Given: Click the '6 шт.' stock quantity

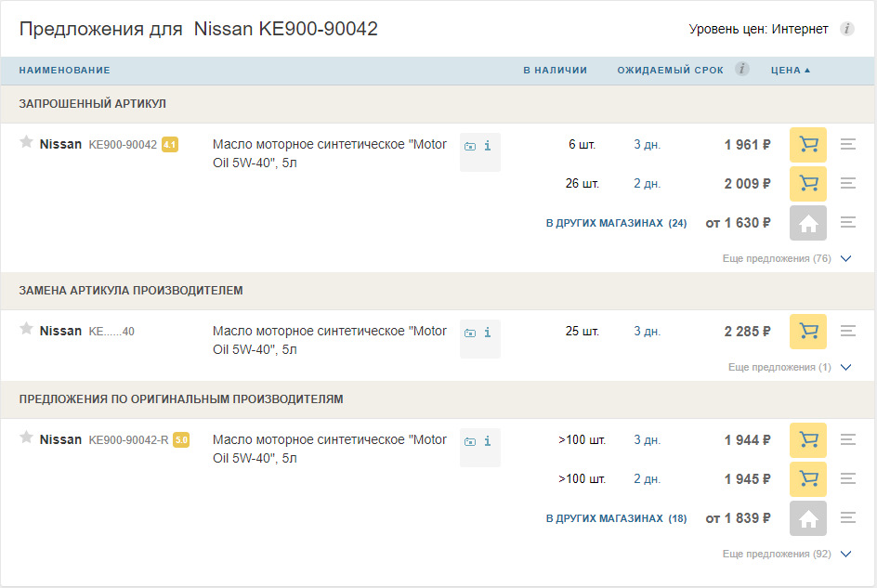Looking at the screenshot, I should click(582, 145).
